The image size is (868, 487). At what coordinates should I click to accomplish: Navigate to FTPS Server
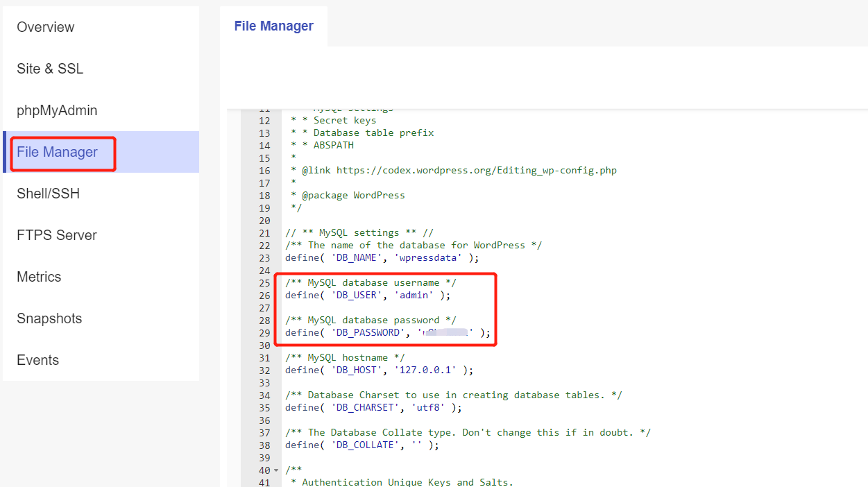tap(101, 235)
